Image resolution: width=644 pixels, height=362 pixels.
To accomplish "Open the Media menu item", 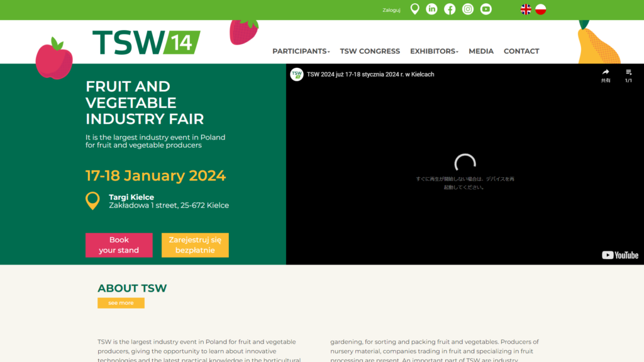I will click(x=481, y=52).
